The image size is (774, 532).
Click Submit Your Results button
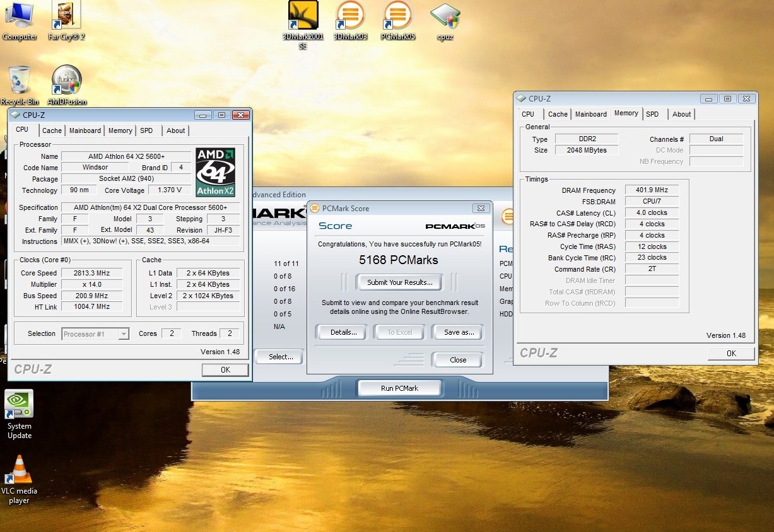(x=400, y=282)
